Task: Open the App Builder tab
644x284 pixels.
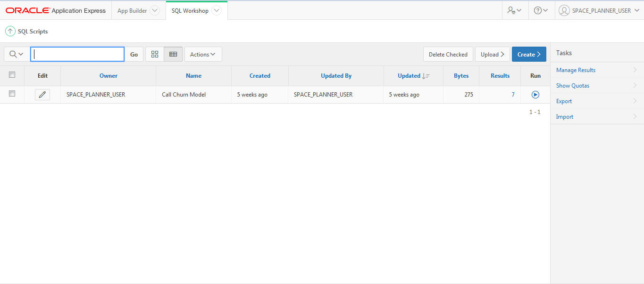Action: [x=132, y=10]
